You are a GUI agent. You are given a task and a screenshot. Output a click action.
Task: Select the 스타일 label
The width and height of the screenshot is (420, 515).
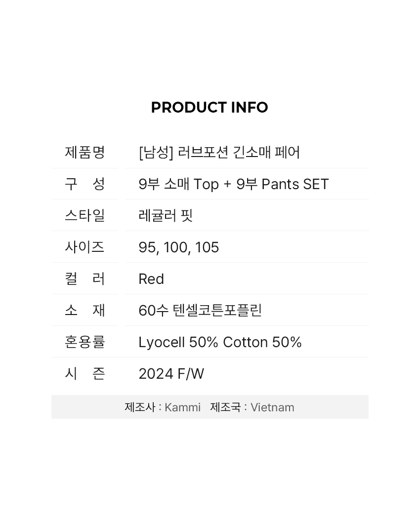[x=85, y=215]
